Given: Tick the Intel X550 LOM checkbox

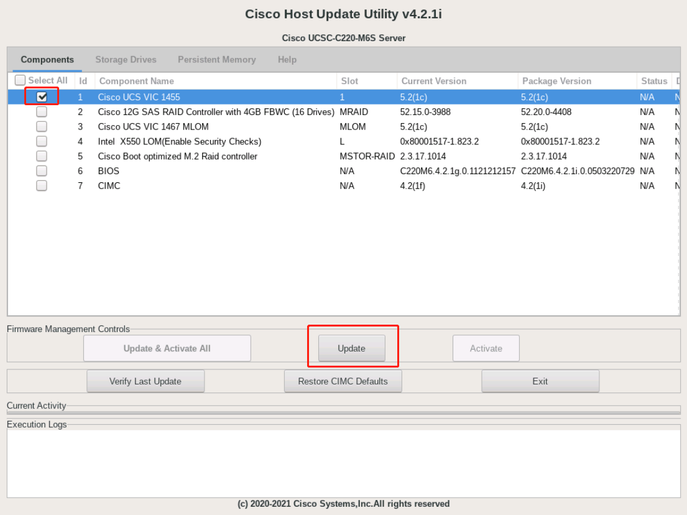Looking at the screenshot, I should point(42,141).
